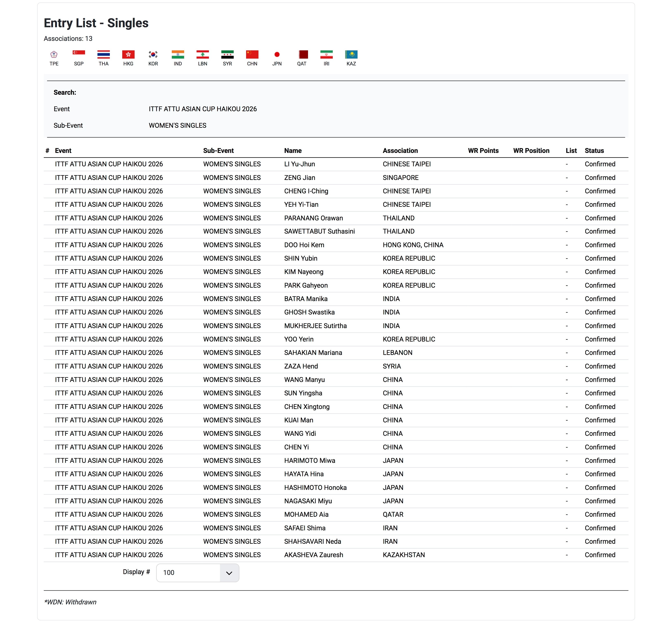Select the Japan JPN flag icon
This screenshot has height=624, width=672.
277,54
